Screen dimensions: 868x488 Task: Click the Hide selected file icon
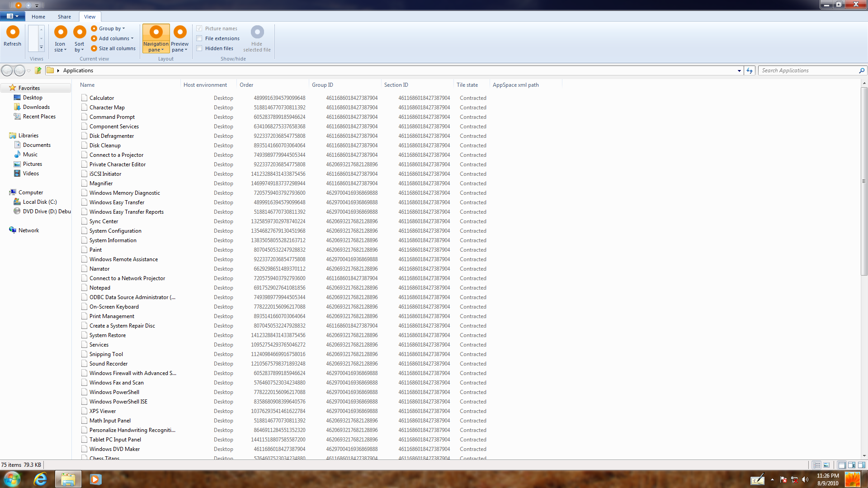tap(257, 33)
